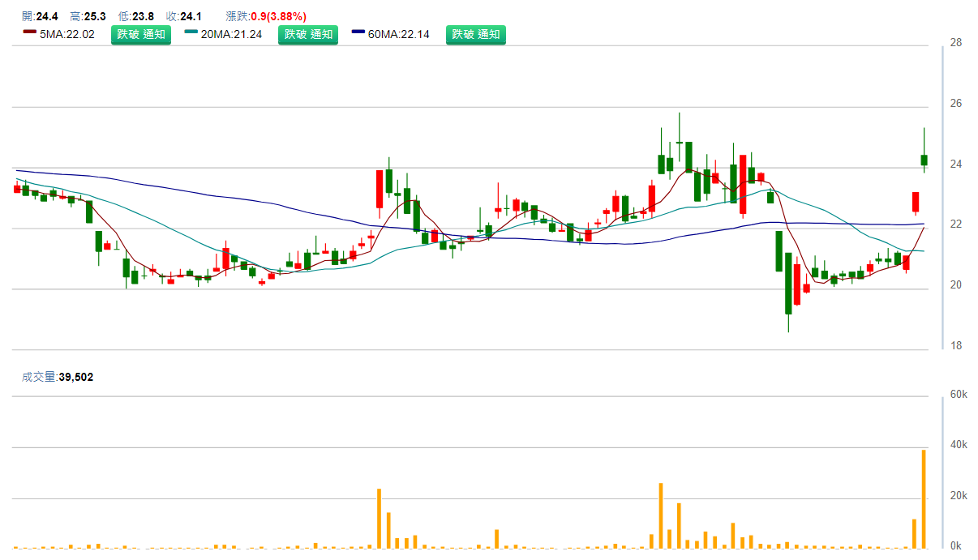Select the tallest volume bar at far right
Image resolution: width=978 pixels, height=560 pixels.
[x=924, y=498]
